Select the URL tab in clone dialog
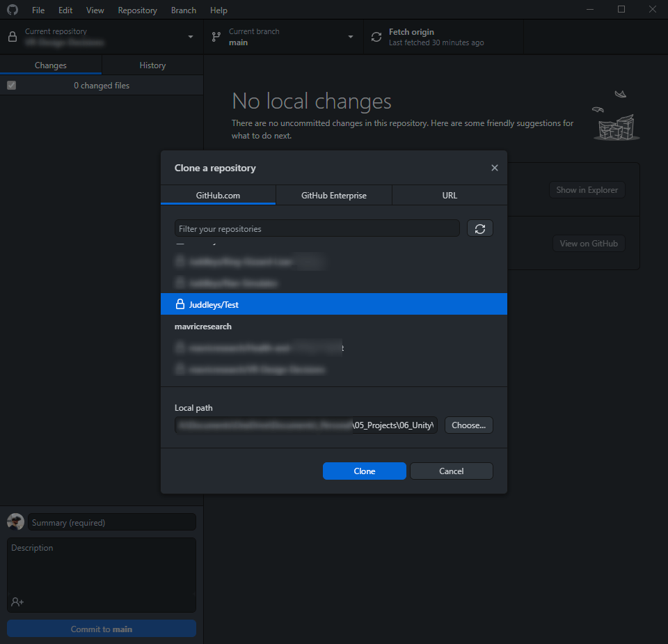 (450, 196)
